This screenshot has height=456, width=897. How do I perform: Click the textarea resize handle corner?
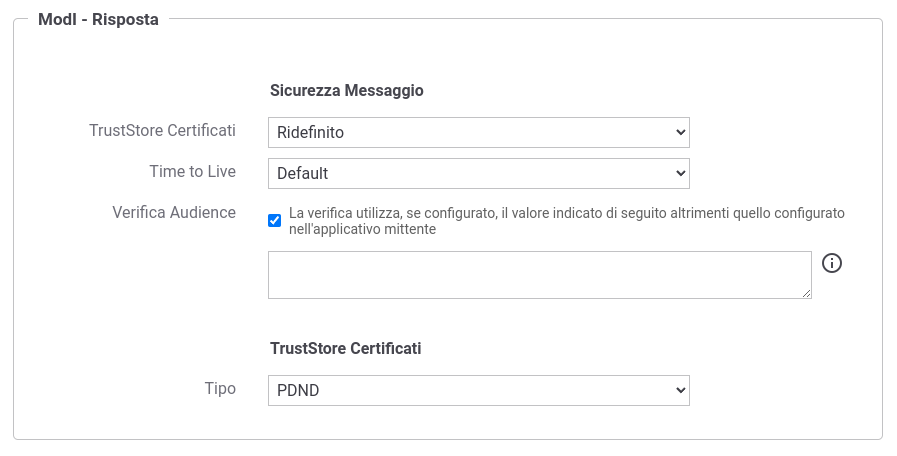(x=807, y=294)
